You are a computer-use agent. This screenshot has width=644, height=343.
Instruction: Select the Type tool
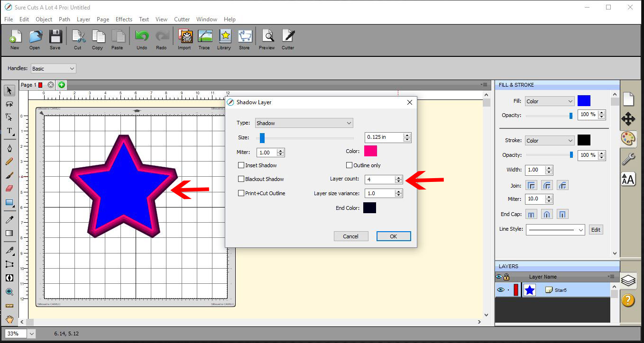tap(10, 131)
